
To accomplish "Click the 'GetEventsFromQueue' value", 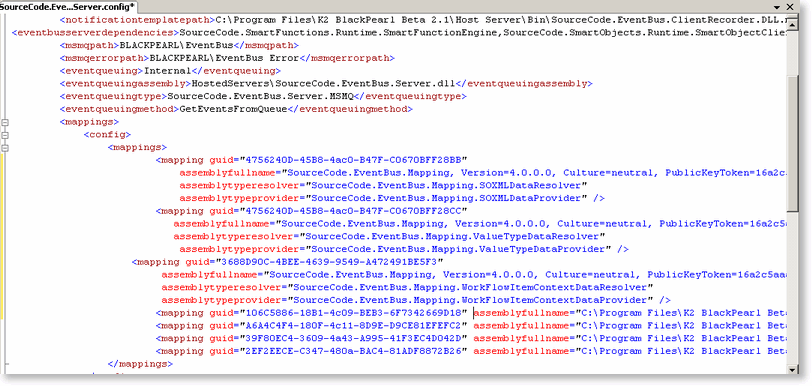I will pos(233,109).
